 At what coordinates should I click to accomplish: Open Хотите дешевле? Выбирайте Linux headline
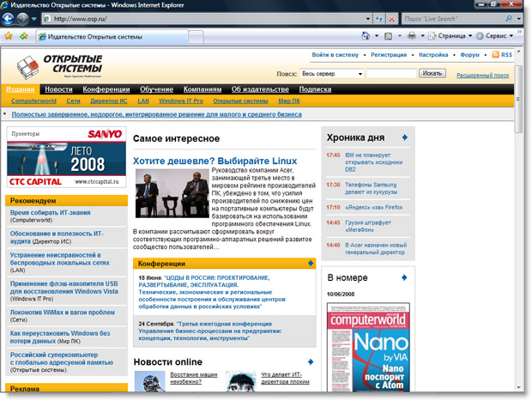(215, 161)
